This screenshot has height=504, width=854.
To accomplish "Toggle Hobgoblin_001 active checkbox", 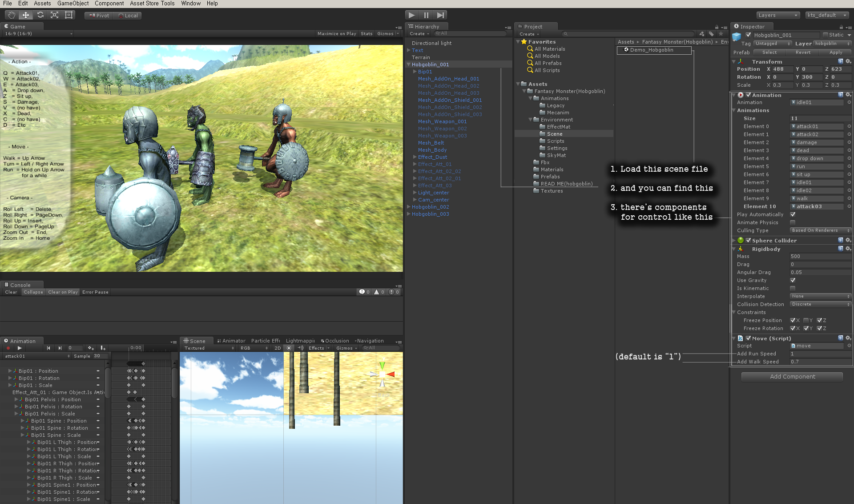I will pyautogui.click(x=749, y=35).
